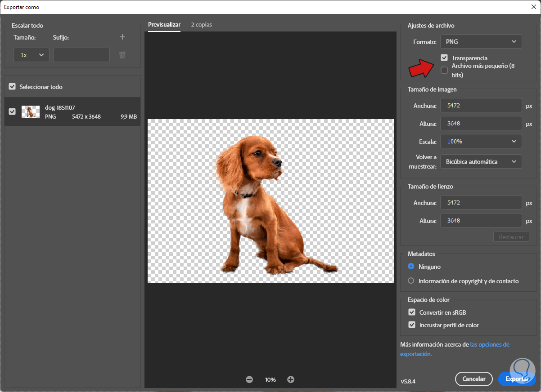Image resolution: width=541 pixels, height=392 pixels.
Task: Disable the Transparencia checkbox
Action: tap(444, 58)
